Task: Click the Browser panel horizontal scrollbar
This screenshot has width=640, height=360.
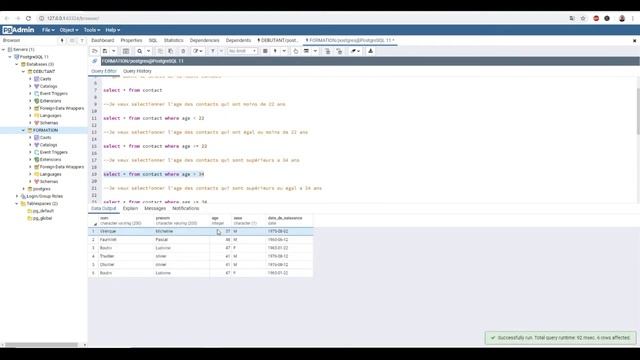Action: 41,345
